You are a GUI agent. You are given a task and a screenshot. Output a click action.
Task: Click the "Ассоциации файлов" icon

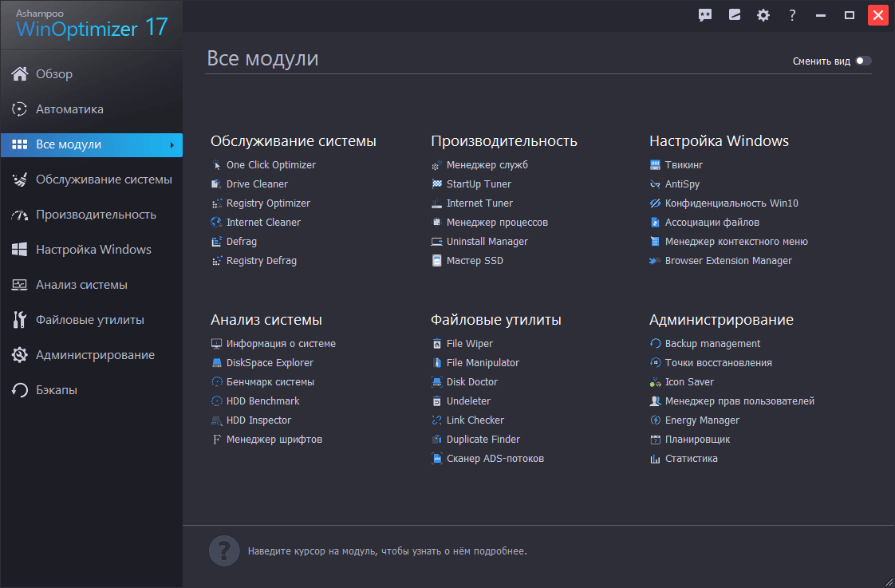click(x=655, y=222)
